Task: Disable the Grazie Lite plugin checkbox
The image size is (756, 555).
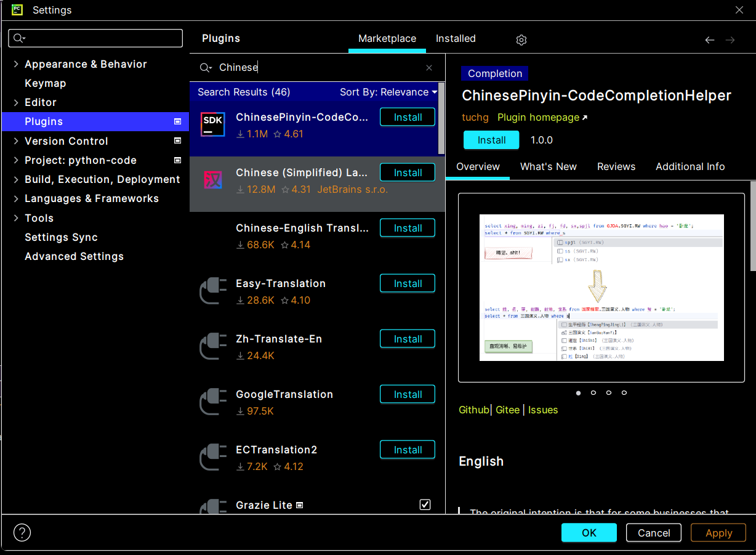Action: pyautogui.click(x=425, y=504)
